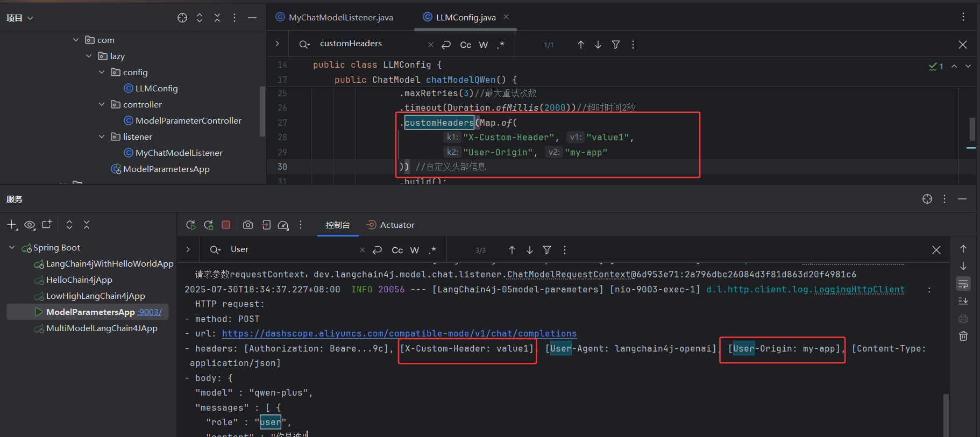The image size is (980, 437).
Task: Open the 9003 port link
Action: point(150,312)
